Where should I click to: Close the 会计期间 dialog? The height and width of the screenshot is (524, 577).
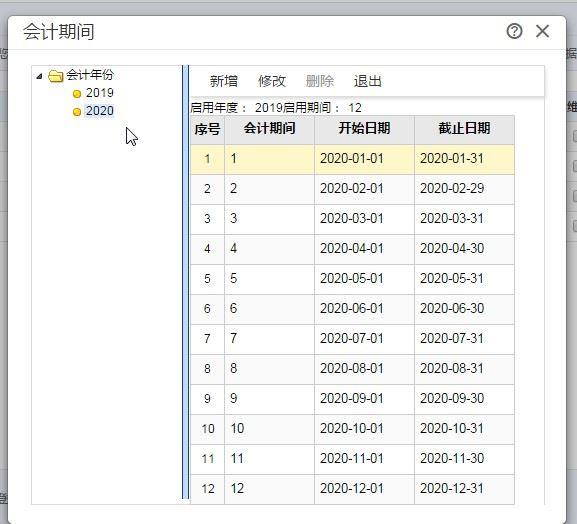tap(542, 31)
